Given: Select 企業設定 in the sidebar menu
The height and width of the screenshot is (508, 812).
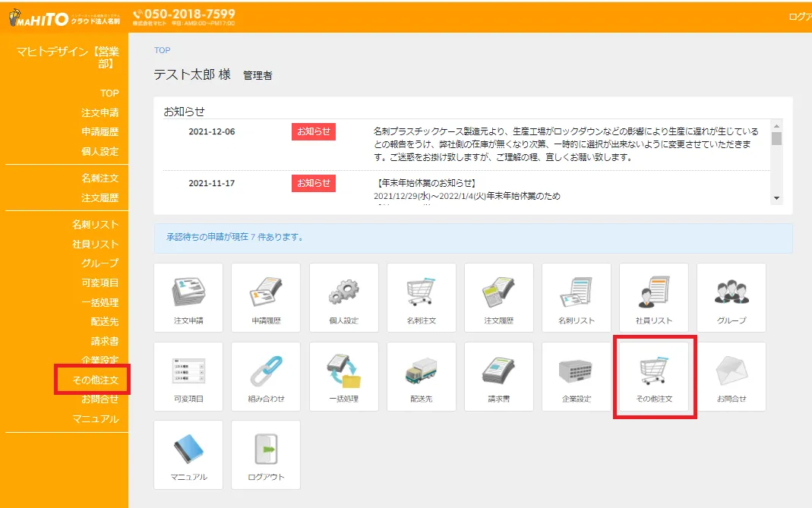Looking at the screenshot, I should pyautogui.click(x=102, y=360).
